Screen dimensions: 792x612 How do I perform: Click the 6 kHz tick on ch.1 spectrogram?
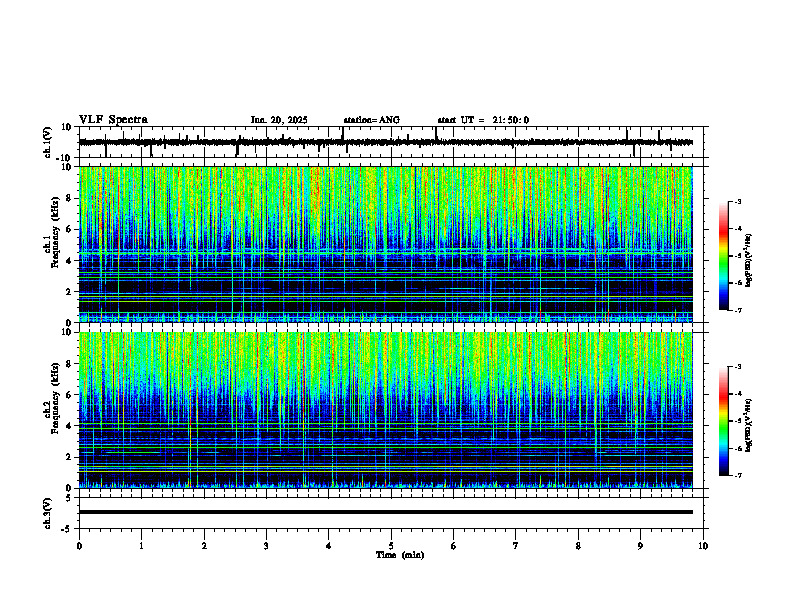click(x=70, y=229)
